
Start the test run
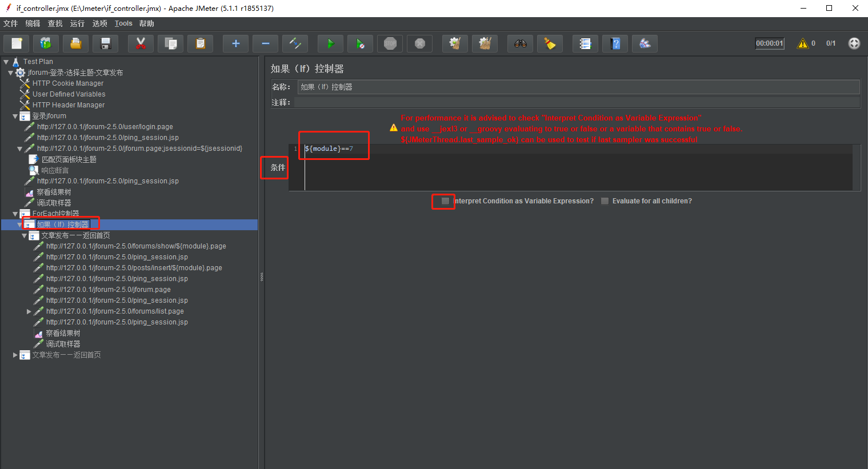(330, 43)
